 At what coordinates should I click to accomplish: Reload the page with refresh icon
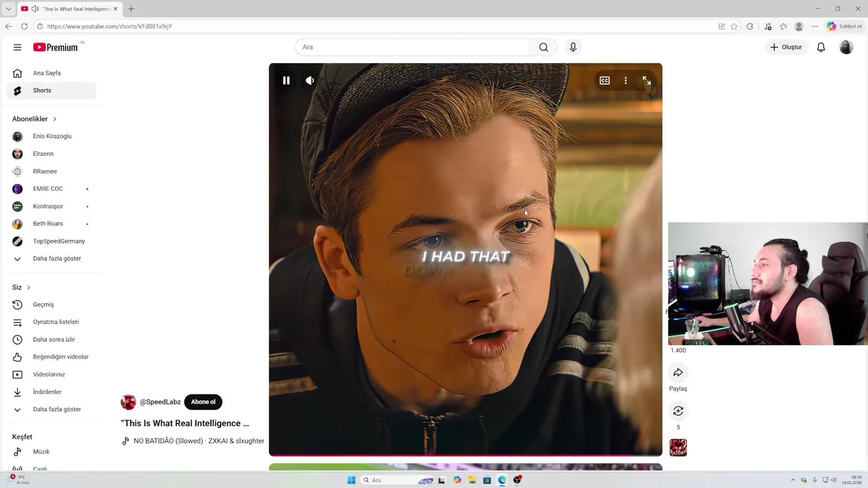click(x=24, y=26)
